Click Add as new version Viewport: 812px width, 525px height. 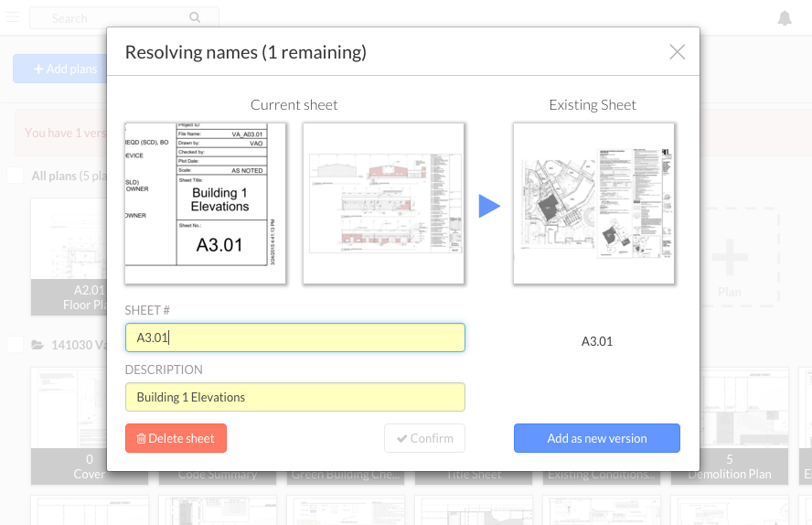(596, 438)
